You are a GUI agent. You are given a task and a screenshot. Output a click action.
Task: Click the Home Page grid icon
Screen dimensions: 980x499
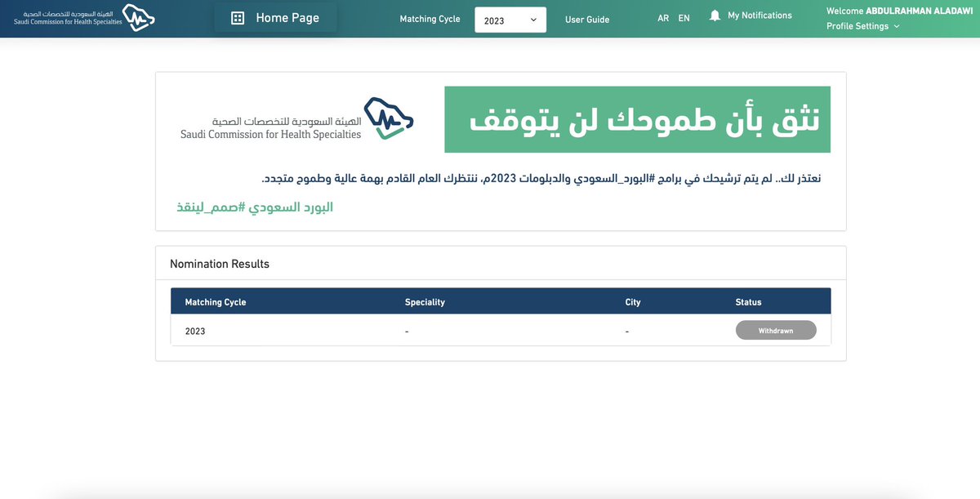click(237, 16)
